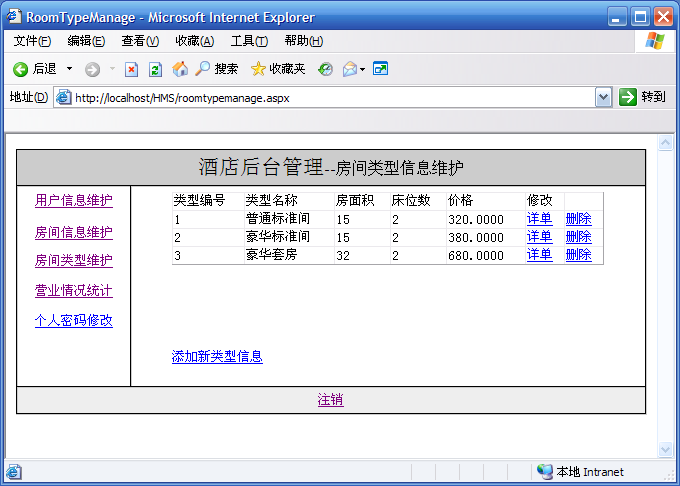Open 详单 for 豪华套房 row

[539, 255]
